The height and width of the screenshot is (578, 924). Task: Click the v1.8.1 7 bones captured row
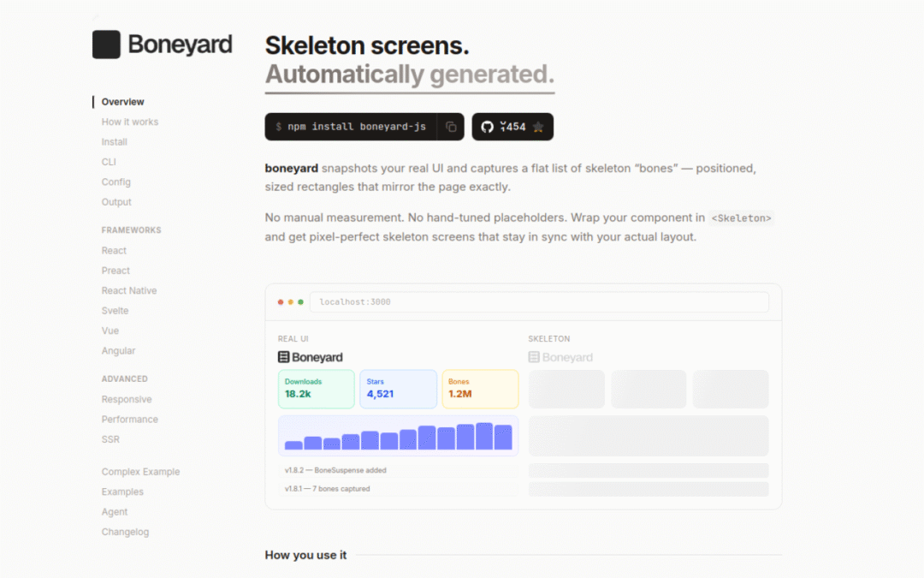click(399, 489)
